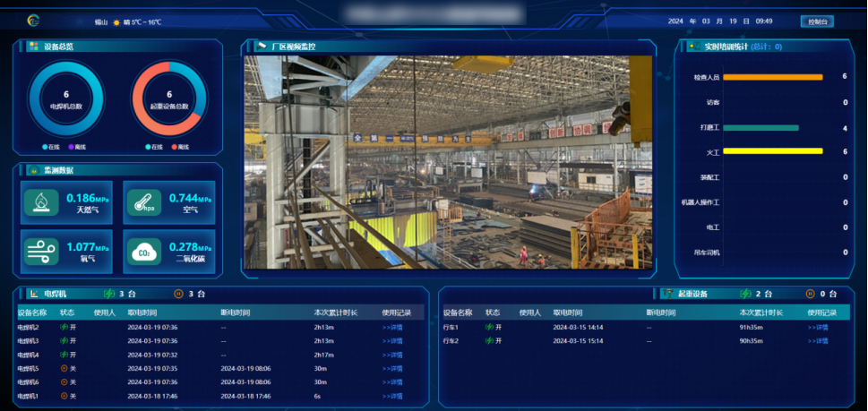Screen dimensions: 868x411
Task: Click the 天然气 natural gas flame icon
Action: click(41, 202)
